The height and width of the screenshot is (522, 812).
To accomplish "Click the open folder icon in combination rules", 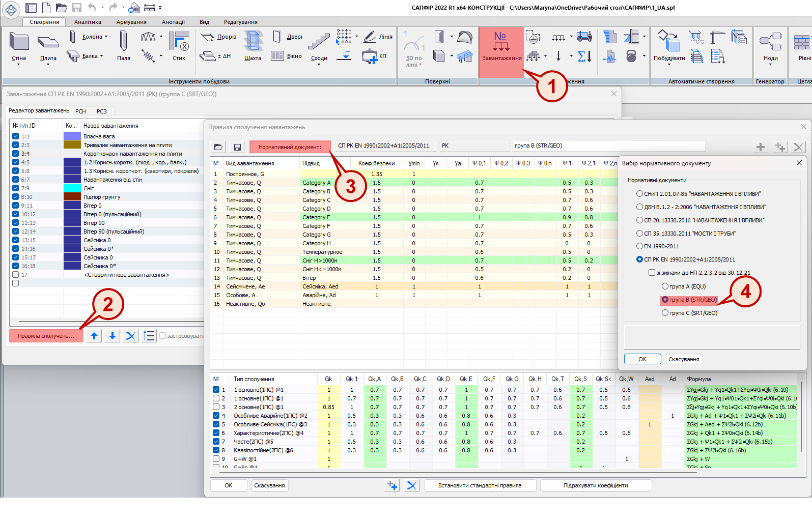I will (218, 147).
